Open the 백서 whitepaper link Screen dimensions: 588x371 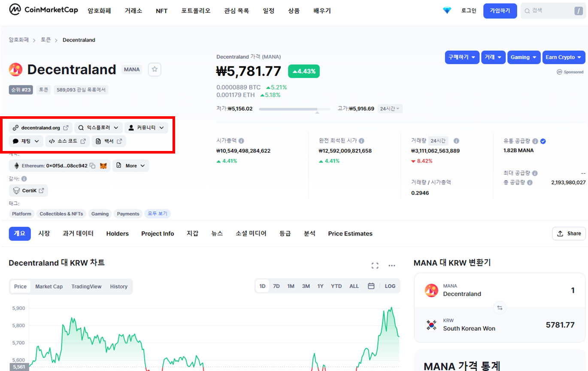109,141
